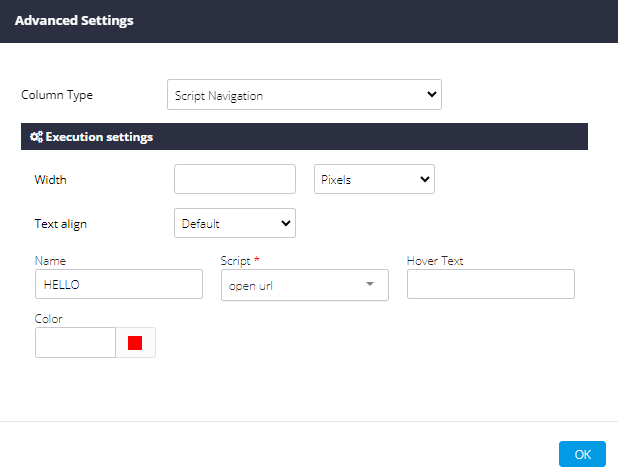Click the Name field containing HELLO
This screenshot has height=475, width=618.
click(x=119, y=284)
